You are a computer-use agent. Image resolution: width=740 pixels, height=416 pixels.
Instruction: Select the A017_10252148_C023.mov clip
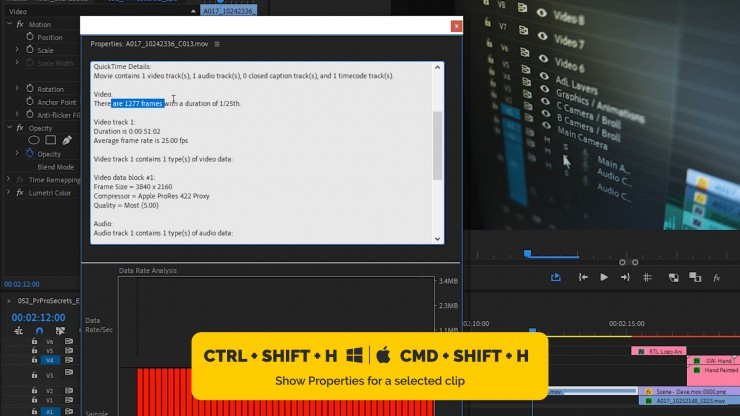pyautogui.click(x=690, y=401)
